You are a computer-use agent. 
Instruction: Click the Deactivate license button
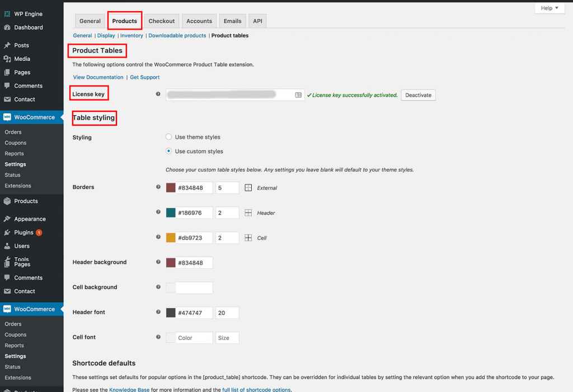coord(418,95)
